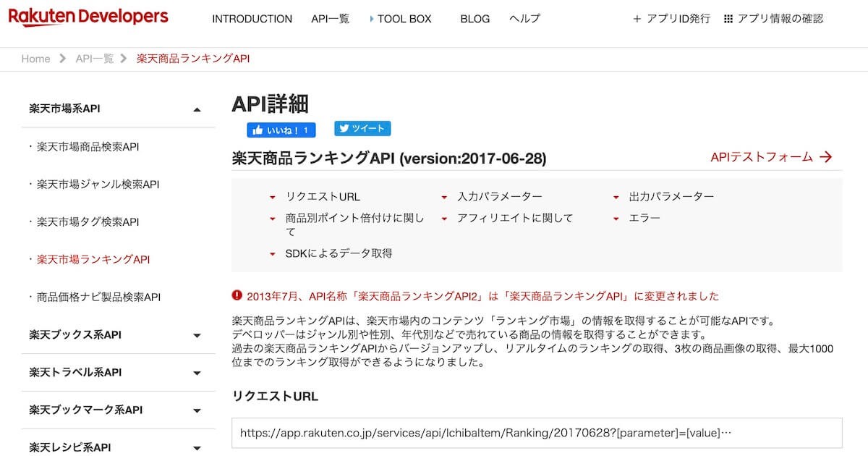Click red arrow beside 入力パラメーター anchor
The height and width of the screenshot is (456, 868).
point(444,197)
